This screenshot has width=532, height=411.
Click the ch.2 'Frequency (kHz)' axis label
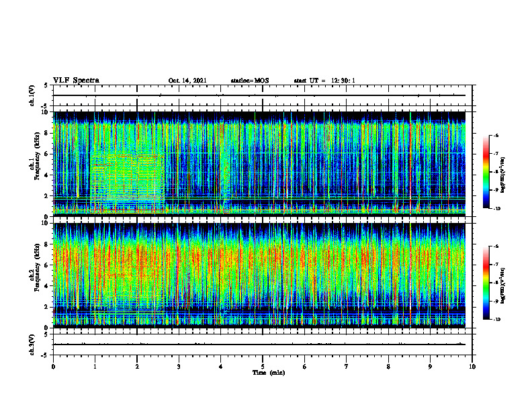coord(37,267)
